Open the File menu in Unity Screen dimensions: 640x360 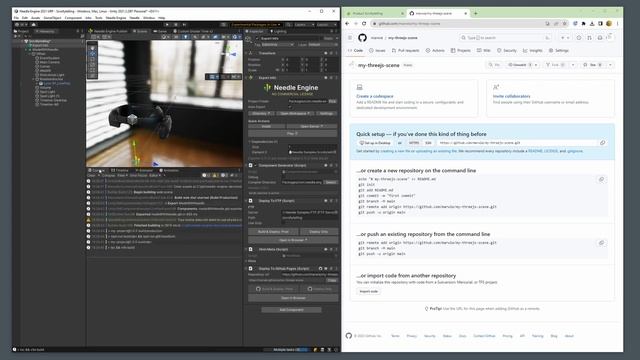[16, 18]
